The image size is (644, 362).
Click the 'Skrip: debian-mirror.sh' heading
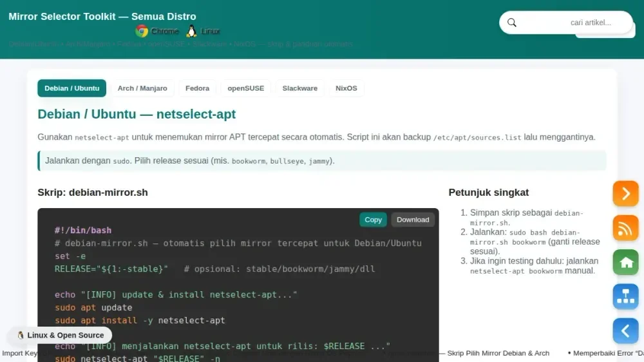tap(92, 193)
